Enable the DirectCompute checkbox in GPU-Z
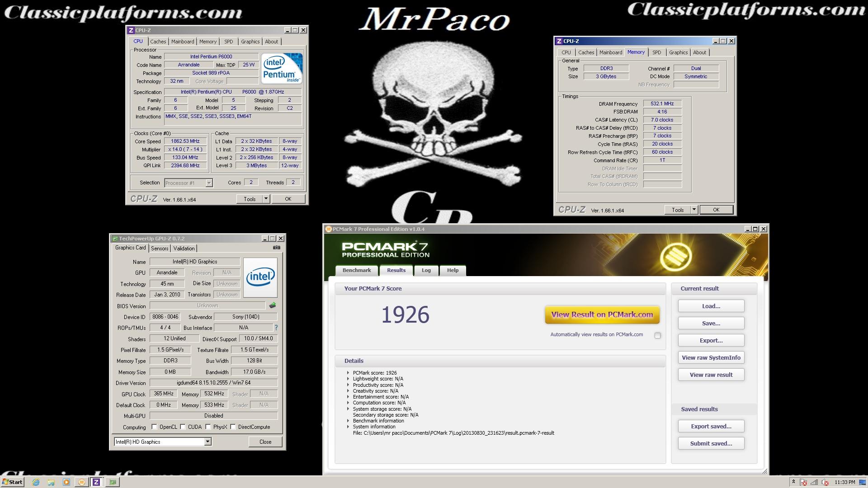 (x=233, y=427)
